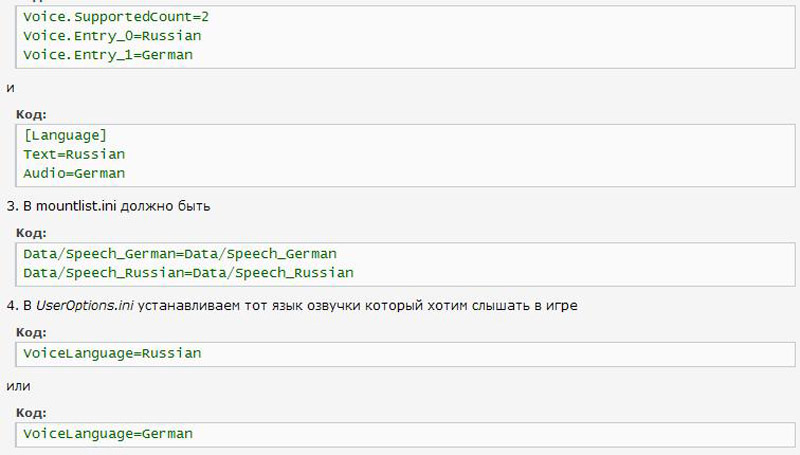800x455 pixels.
Task: Click the Voice.Entry_1=German line
Action: [108, 55]
